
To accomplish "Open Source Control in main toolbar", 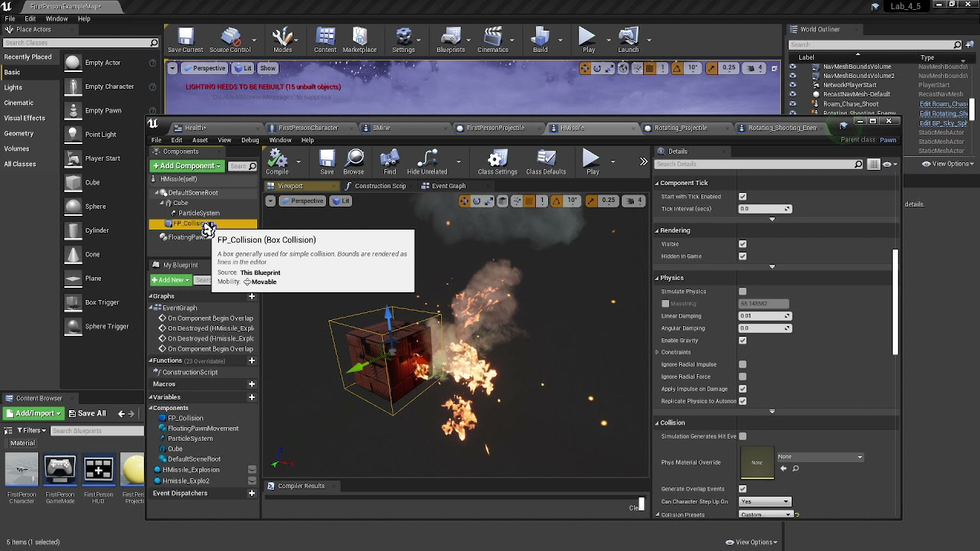I will click(230, 40).
